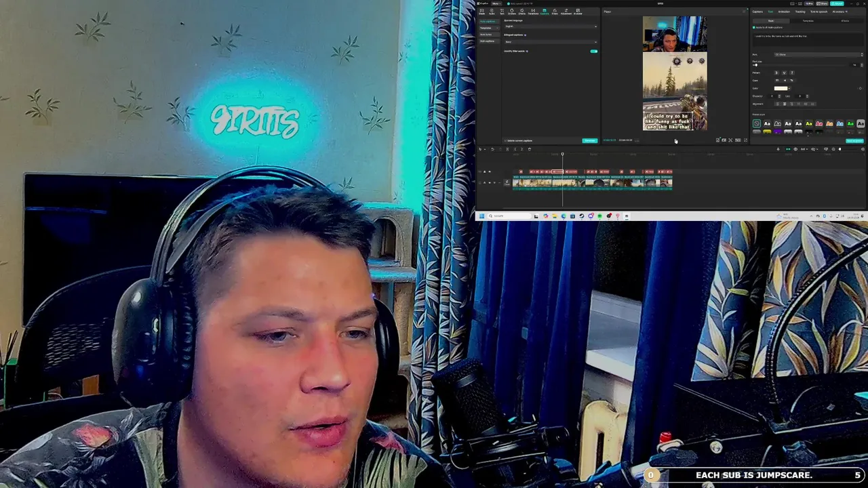Select Auto lyrics in left sidebar
Image resolution: width=868 pixels, height=488 pixels.
(x=489, y=35)
